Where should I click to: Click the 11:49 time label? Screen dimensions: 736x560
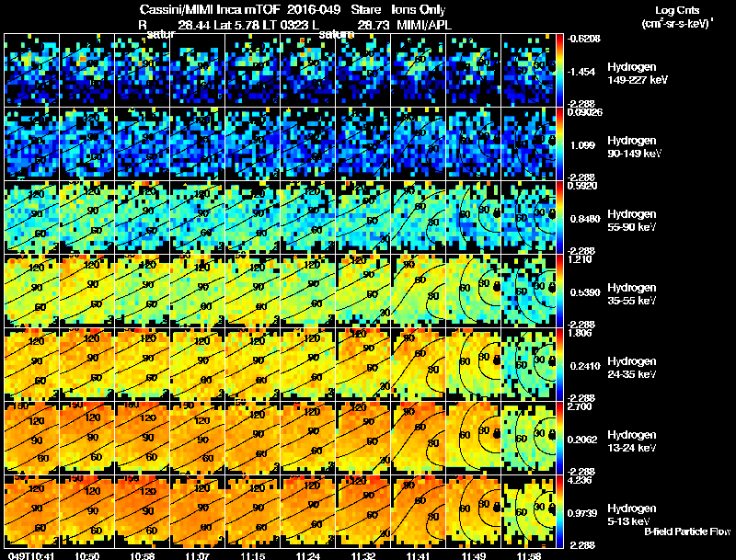pos(474,555)
